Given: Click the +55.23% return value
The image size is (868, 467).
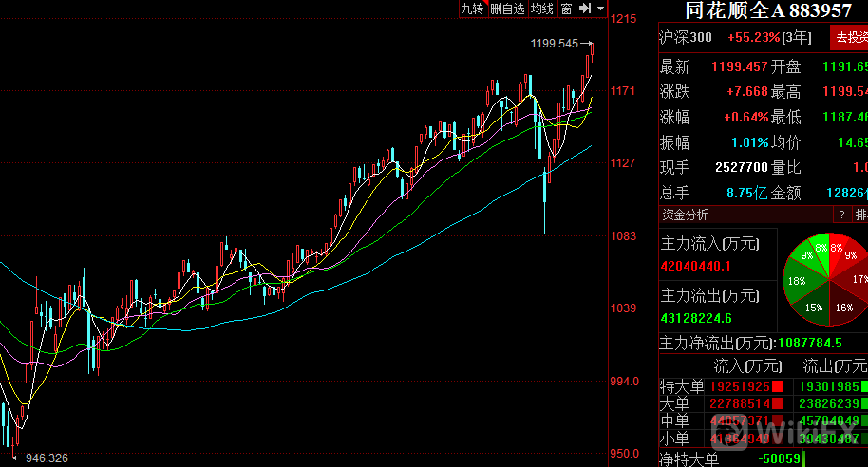Looking at the screenshot, I should (753, 38).
